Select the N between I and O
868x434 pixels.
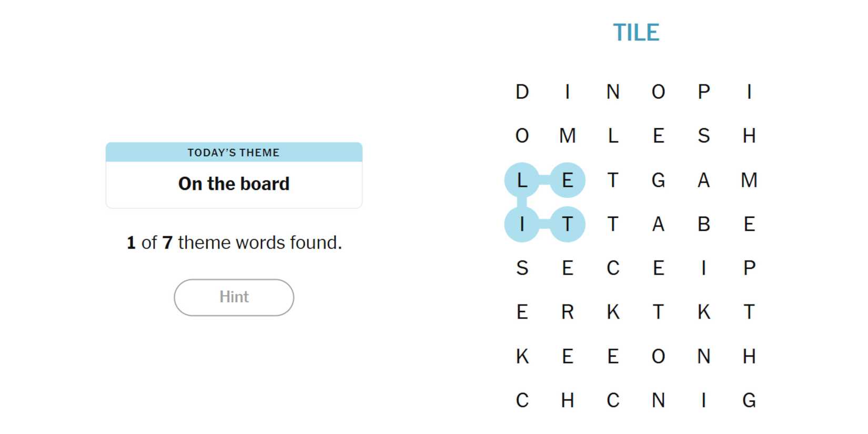coord(613,92)
